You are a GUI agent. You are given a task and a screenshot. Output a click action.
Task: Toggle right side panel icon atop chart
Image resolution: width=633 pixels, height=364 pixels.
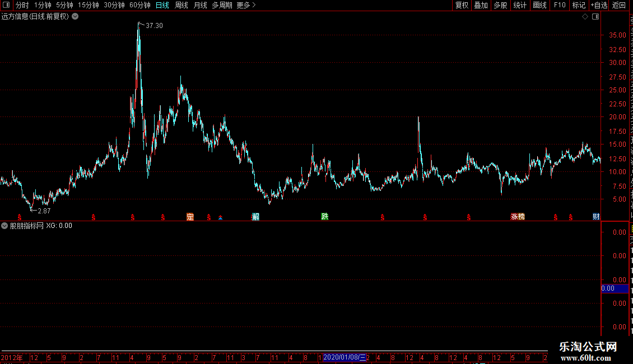click(x=595, y=17)
